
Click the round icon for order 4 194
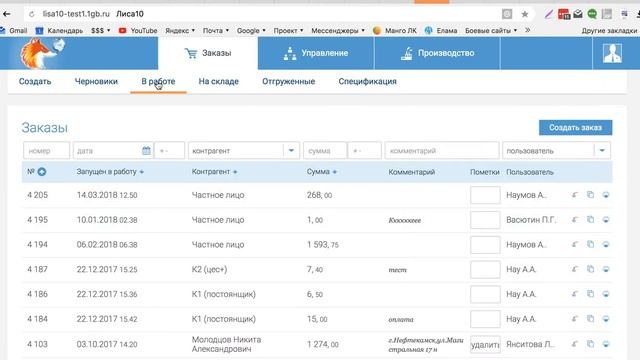point(606,244)
